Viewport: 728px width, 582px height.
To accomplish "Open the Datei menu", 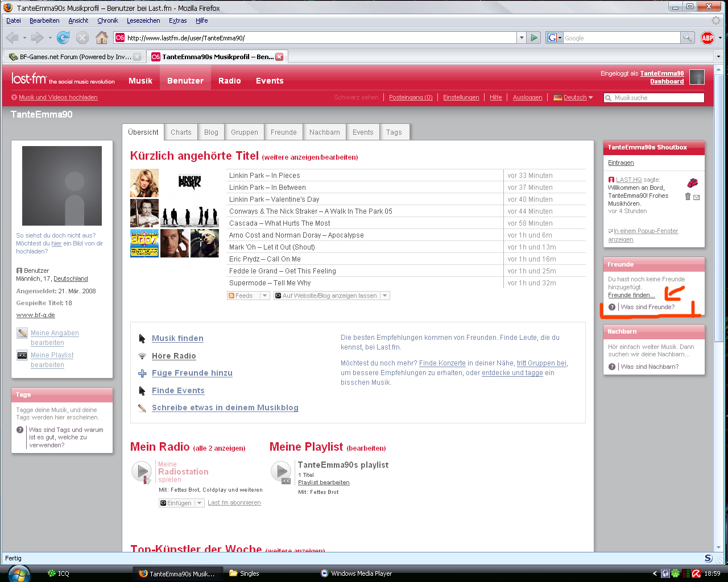I will click(14, 20).
